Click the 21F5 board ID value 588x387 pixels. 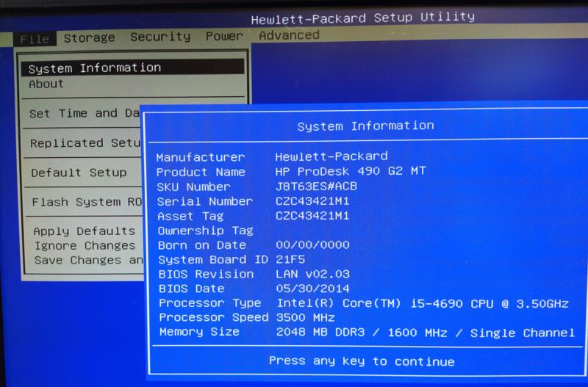[x=290, y=260]
